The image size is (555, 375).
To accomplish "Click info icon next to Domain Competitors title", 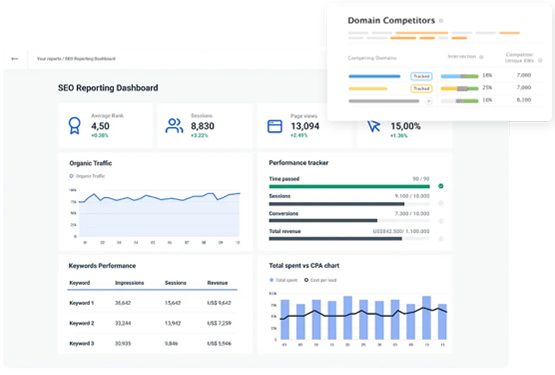I will point(441,21).
